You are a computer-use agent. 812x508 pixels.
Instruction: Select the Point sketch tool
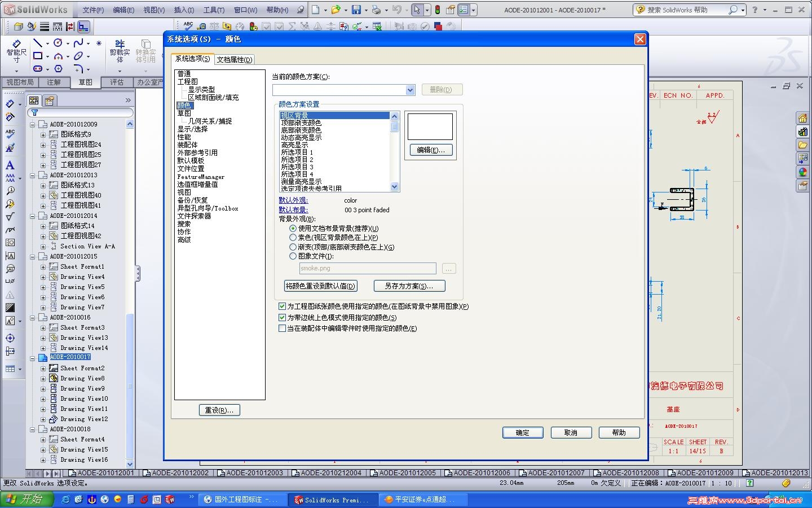coord(99,43)
